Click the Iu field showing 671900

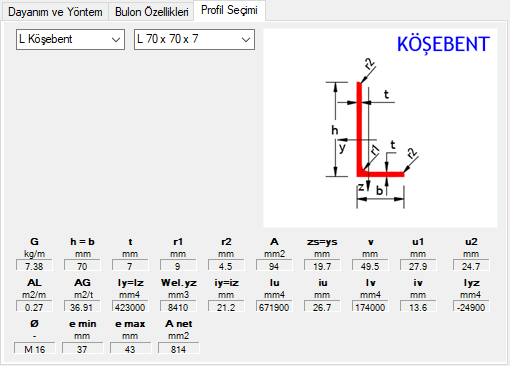click(x=274, y=307)
